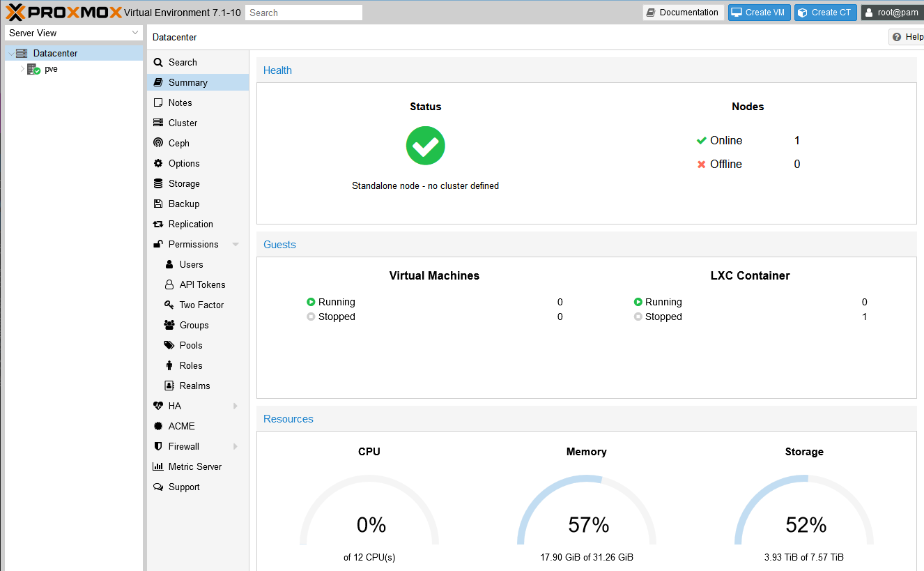
Task: Select the Roles icon under Permissions
Action: (169, 365)
